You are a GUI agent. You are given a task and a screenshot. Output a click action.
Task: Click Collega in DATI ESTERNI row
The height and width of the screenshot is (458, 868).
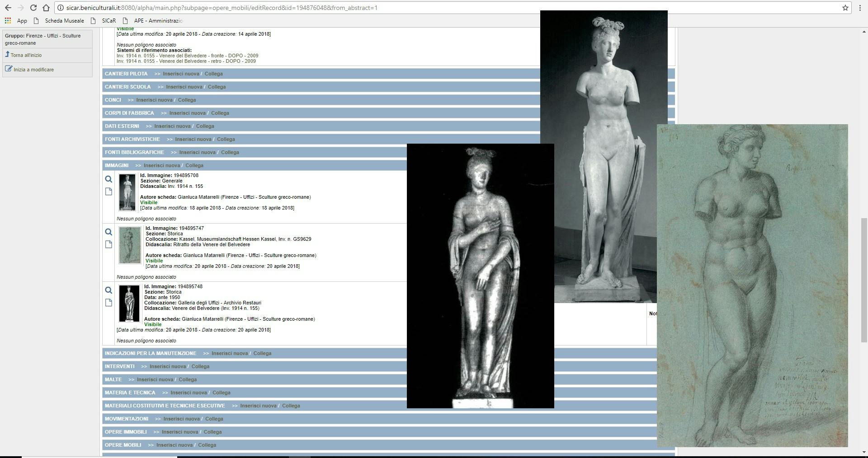coord(205,126)
